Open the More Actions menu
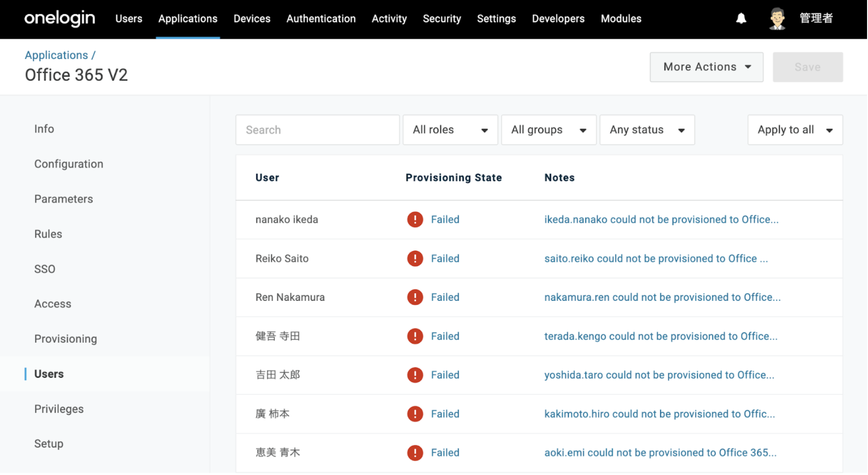The image size is (868, 475). point(707,67)
